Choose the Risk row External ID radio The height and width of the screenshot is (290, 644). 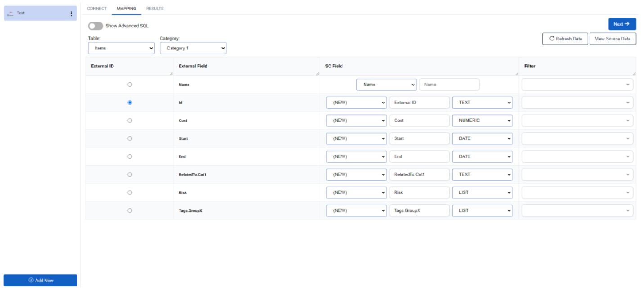(130, 192)
